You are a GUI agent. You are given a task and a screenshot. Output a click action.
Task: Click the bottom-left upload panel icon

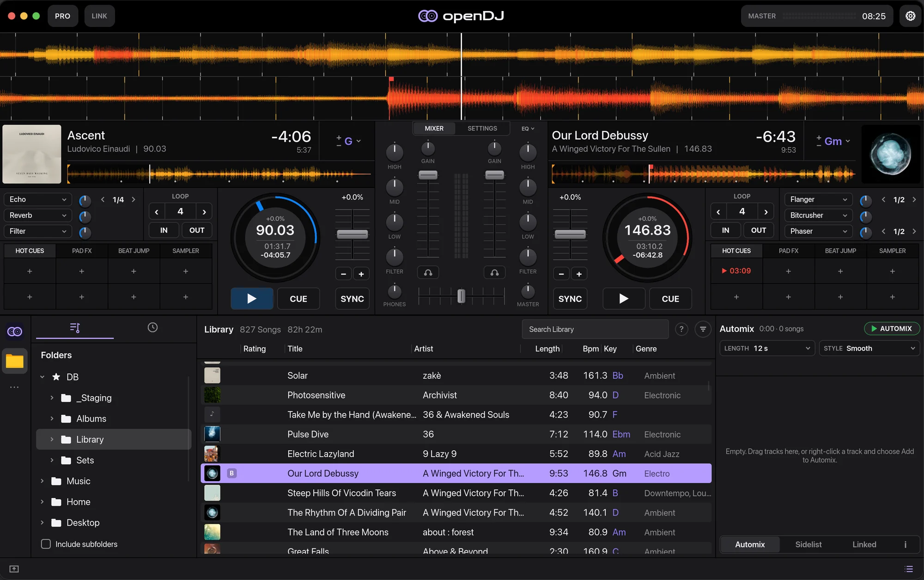click(14, 569)
